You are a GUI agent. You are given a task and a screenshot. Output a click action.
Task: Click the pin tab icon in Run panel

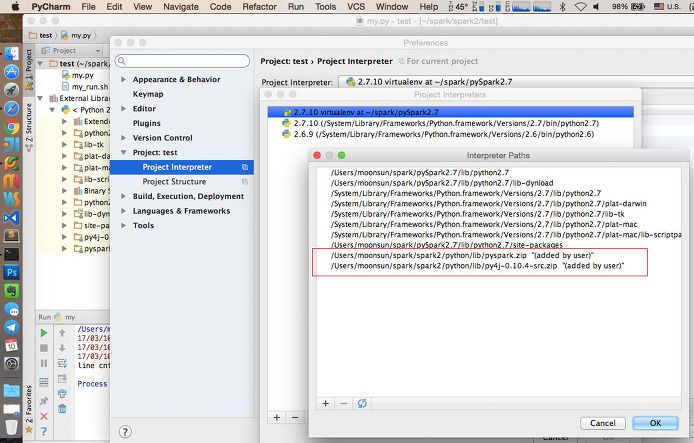click(x=44, y=401)
